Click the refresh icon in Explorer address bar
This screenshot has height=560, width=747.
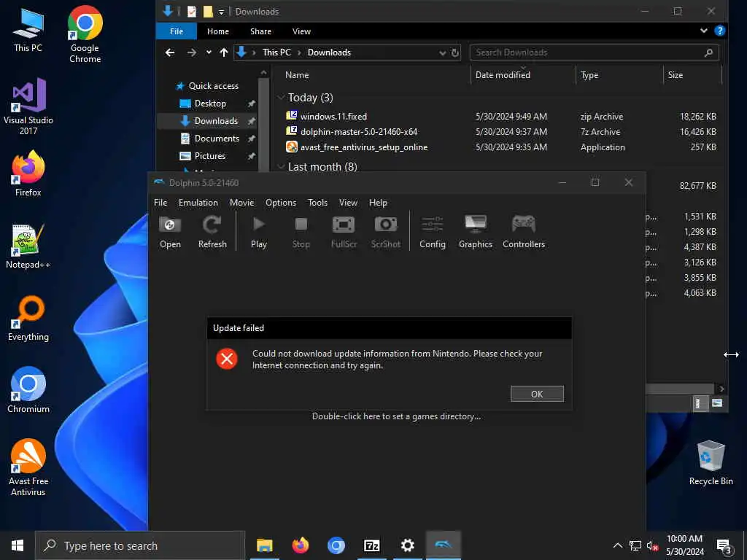click(x=455, y=52)
